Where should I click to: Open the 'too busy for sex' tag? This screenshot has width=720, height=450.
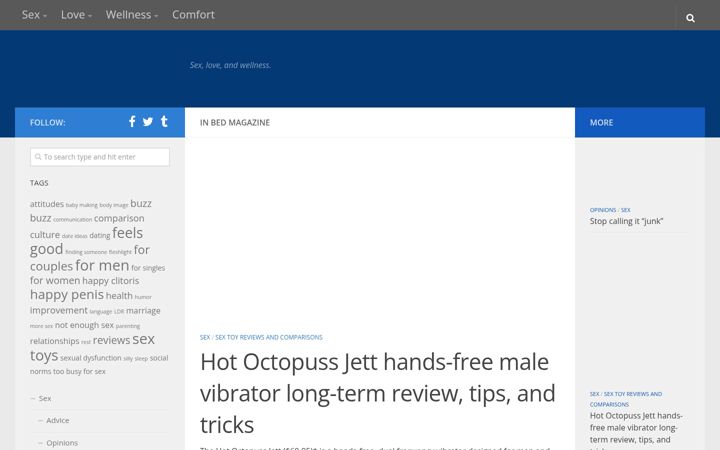[79, 371]
